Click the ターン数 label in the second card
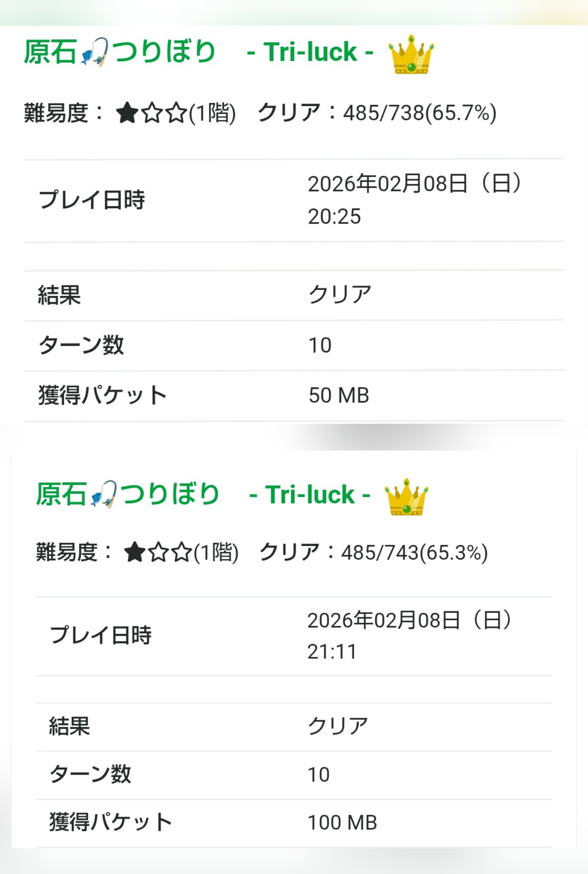This screenshot has height=874, width=588. [90, 774]
